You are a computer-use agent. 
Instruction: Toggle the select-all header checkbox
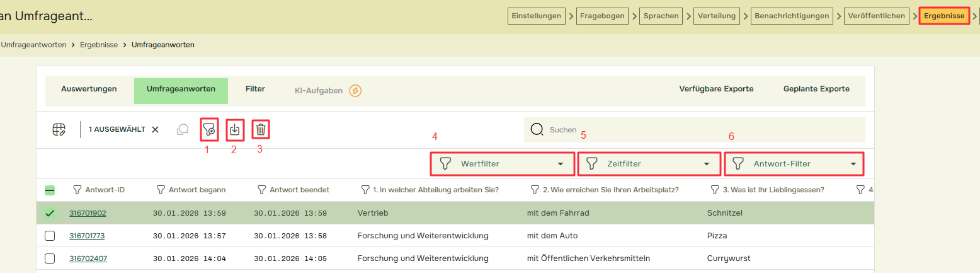pos(50,190)
